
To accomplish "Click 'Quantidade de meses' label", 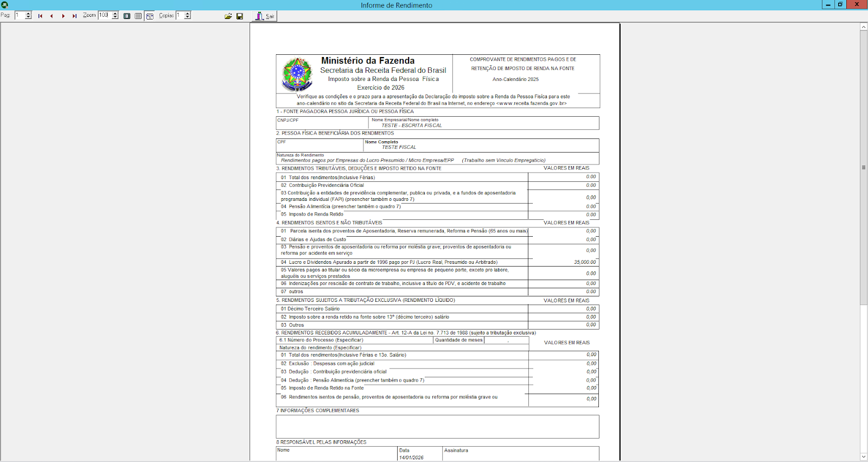I will [459, 340].
